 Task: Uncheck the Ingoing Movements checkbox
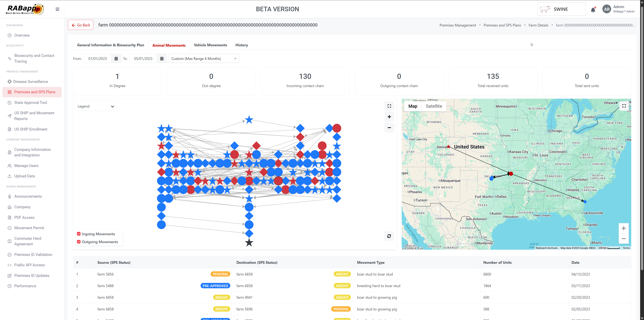pos(79,234)
